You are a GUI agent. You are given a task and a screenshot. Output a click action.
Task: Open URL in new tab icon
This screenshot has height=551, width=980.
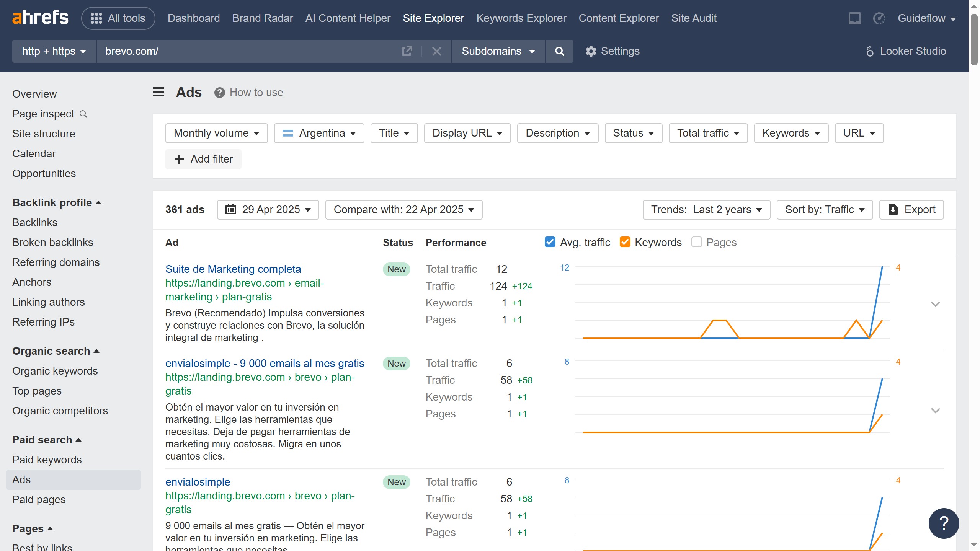[407, 51]
